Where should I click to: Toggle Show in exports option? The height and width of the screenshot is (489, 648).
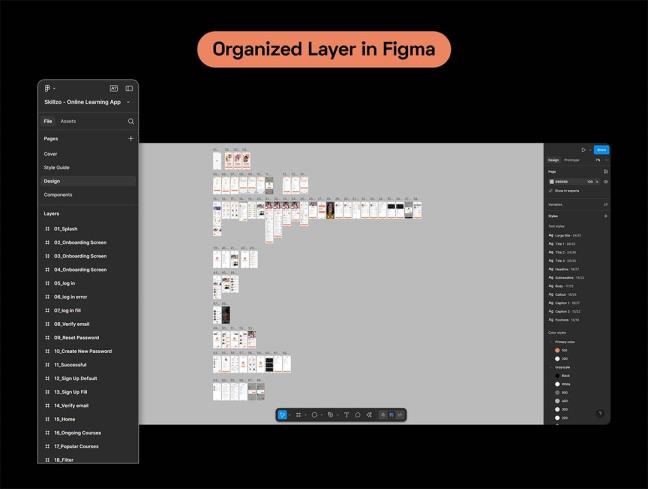[551, 190]
